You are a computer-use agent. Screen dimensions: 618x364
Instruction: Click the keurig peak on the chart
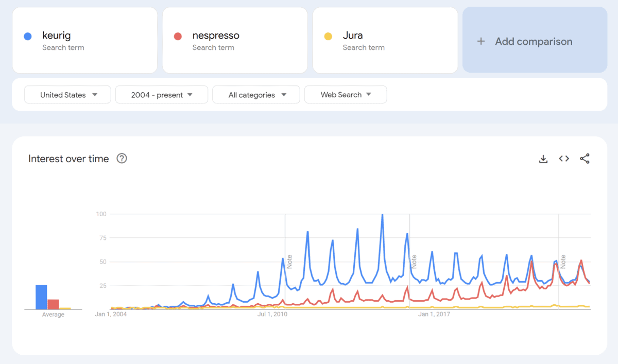[x=382, y=215]
